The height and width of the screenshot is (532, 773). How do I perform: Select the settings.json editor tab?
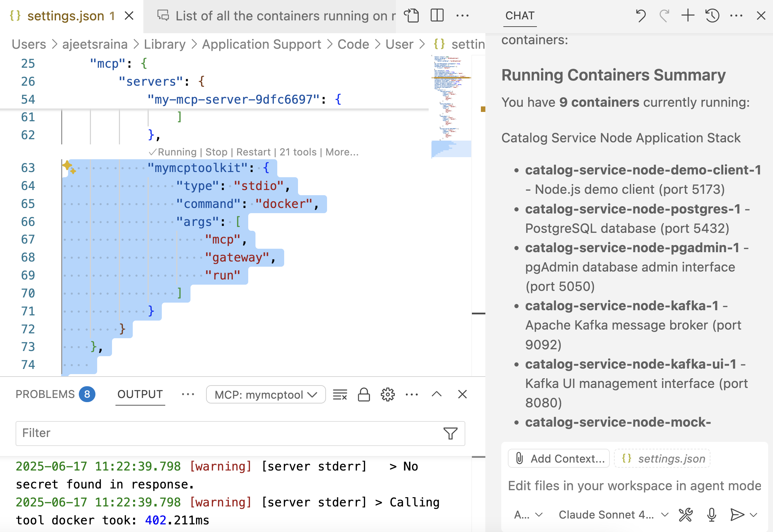coord(66,16)
